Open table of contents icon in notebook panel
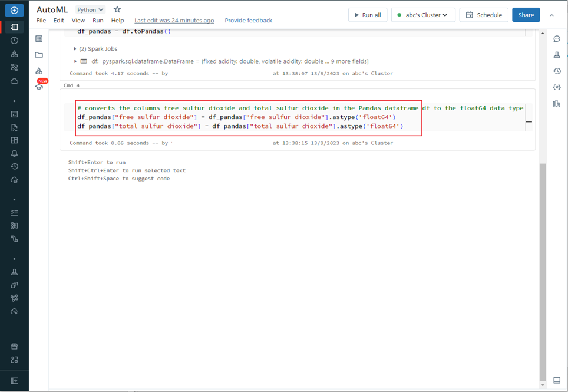This screenshot has width=568, height=392. click(39, 39)
